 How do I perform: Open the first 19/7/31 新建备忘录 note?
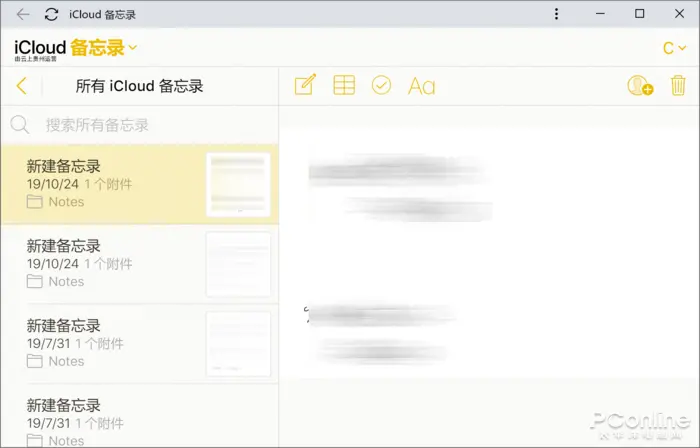pos(140,344)
